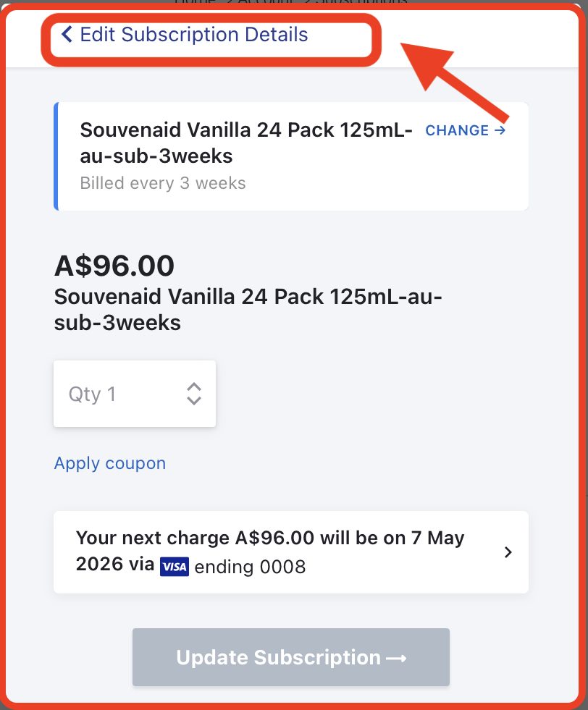Click the Update Subscription button
Screen dimensions: 588x710
[291, 657]
